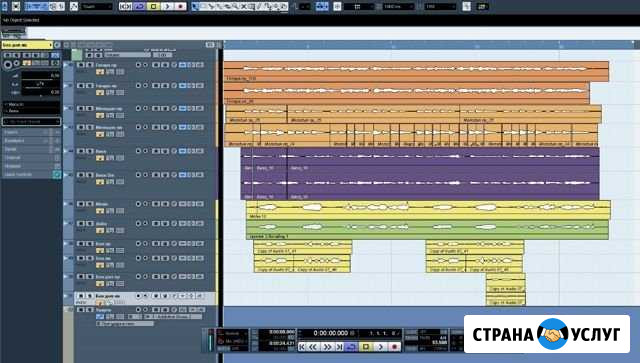Expand the Bass Dis track arrow
This screenshot has height=363, width=640.
[x=67, y=175]
